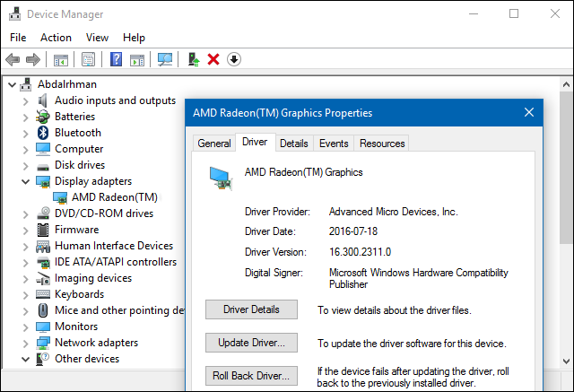Viewport: 574px width, 392px height.
Task: Select the AMD Radeon(TM) device tree item
Action: pos(115,197)
